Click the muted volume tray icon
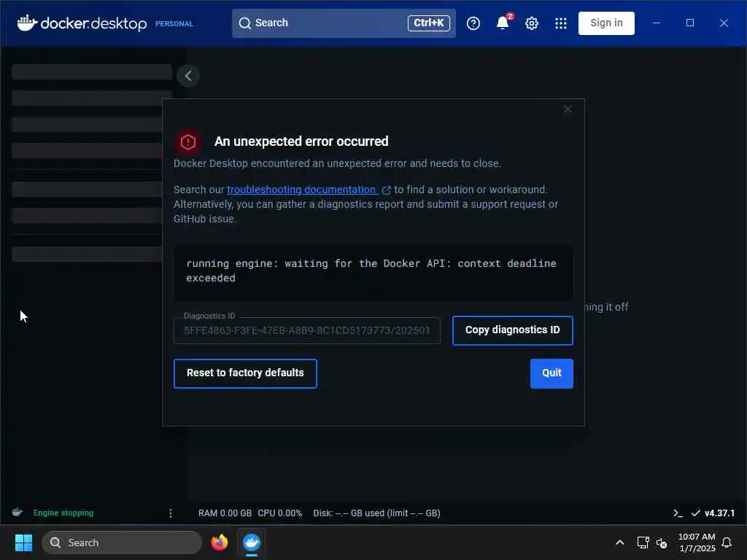Image resolution: width=747 pixels, height=560 pixels. (661, 542)
